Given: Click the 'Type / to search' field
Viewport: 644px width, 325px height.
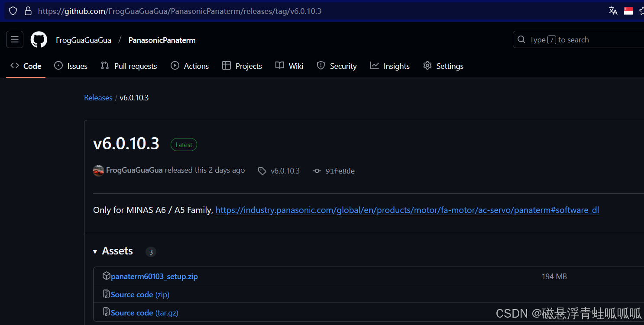Looking at the screenshot, I should (x=578, y=40).
